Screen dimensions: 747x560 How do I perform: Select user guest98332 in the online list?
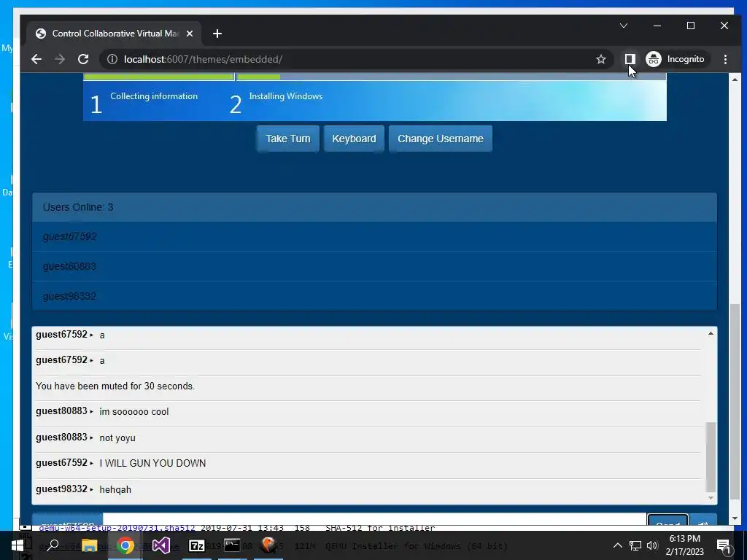click(x=374, y=296)
